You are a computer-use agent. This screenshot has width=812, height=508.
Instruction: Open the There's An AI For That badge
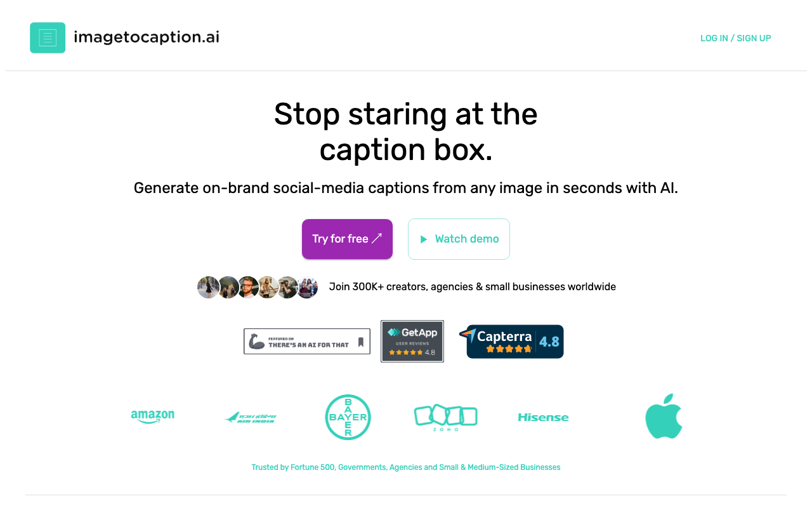(x=307, y=341)
